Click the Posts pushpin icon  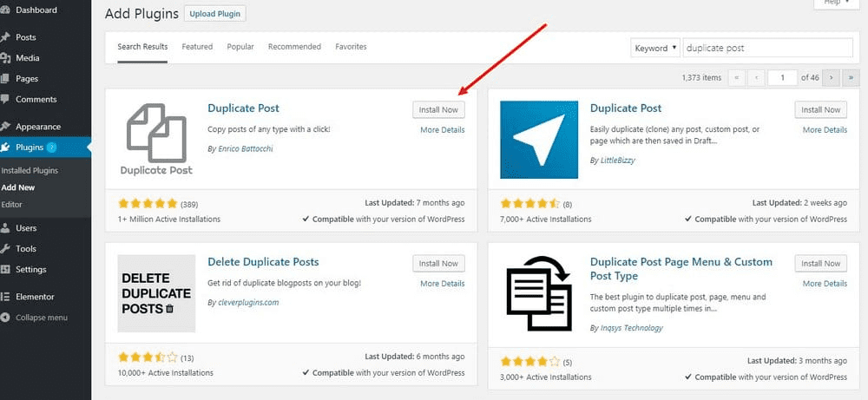pos(5,37)
